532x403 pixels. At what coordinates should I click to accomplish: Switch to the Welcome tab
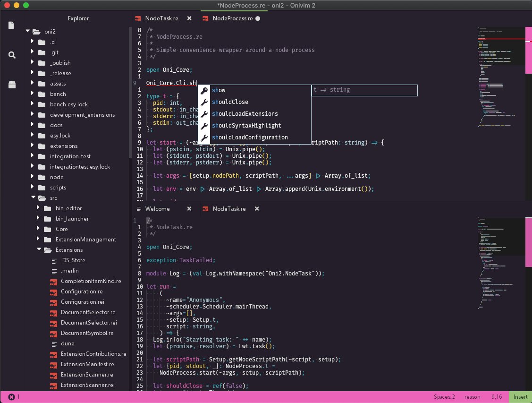158,209
